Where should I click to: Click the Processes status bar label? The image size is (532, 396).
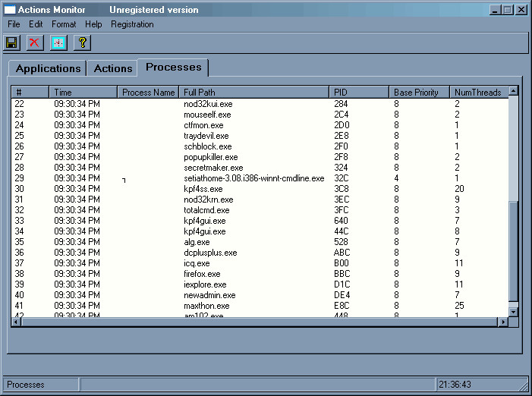coord(26,385)
